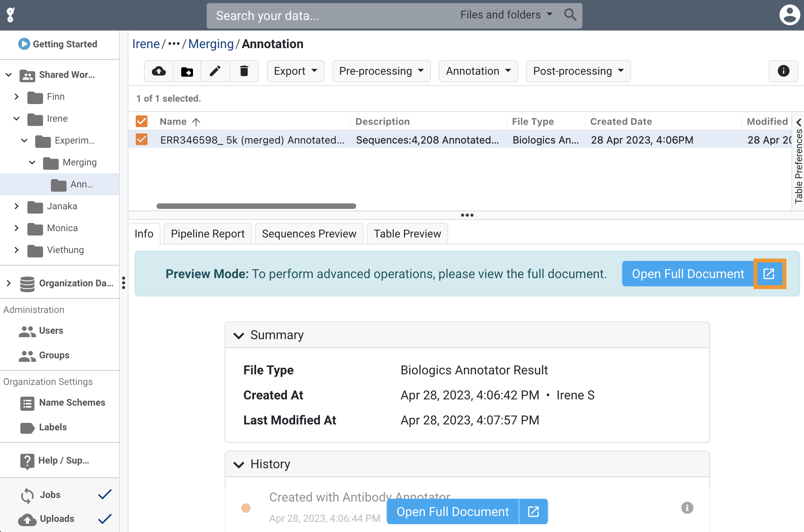Screen dimensions: 804x532
Task: Click open-in-new-window icon in preview banner
Action: click(769, 274)
